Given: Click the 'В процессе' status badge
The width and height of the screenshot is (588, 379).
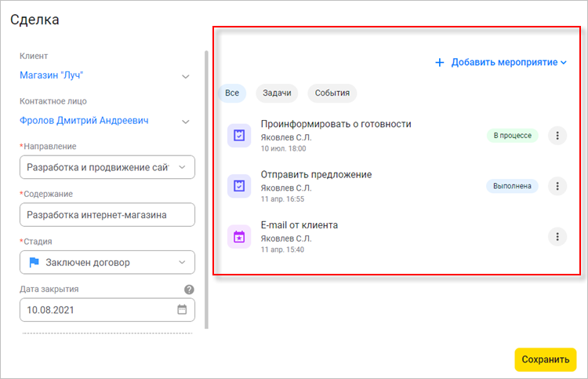Looking at the screenshot, I should (512, 136).
